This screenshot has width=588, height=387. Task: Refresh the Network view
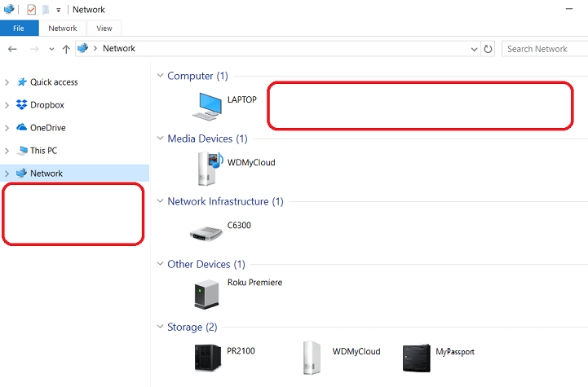pyautogui.click(x=488, y=49)
